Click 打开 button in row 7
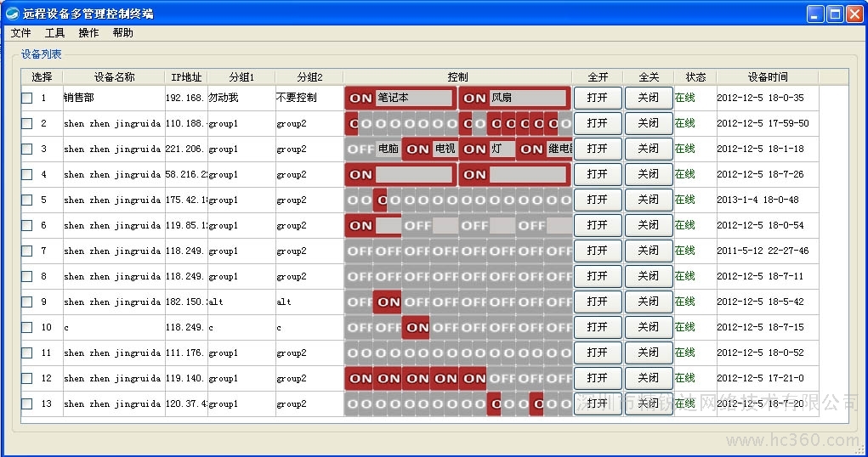Screen dimensions: 868x457 click(x=598, y=251)
